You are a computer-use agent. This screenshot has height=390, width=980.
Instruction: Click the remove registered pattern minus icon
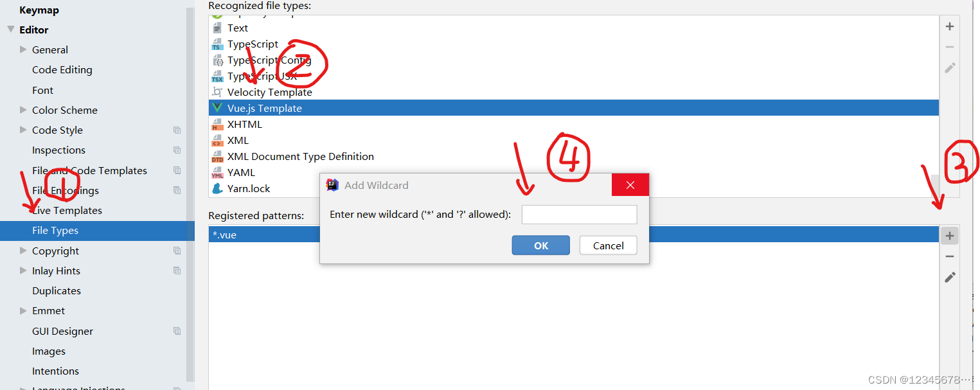pos(950,256)
